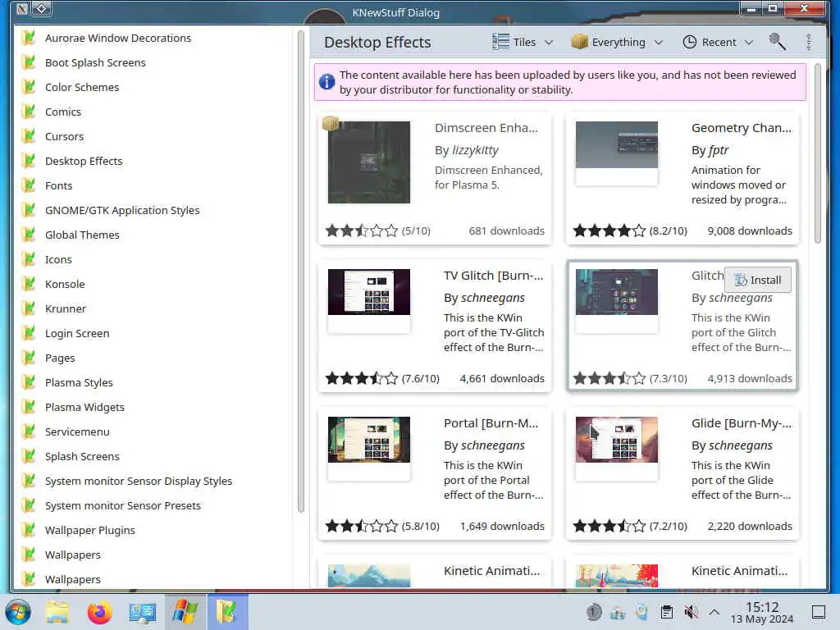
Task: Open the Tiles view mode dropdown
Action: [x=523, y=42]
